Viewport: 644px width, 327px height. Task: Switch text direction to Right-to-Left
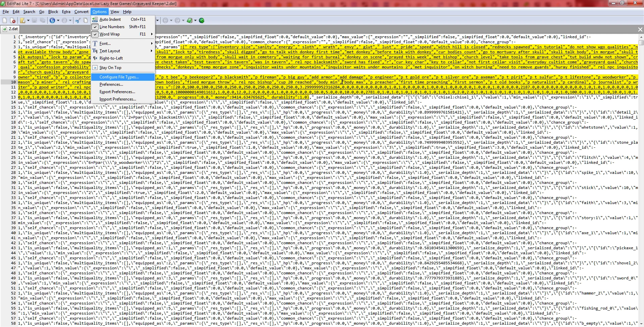click(123, 58)
